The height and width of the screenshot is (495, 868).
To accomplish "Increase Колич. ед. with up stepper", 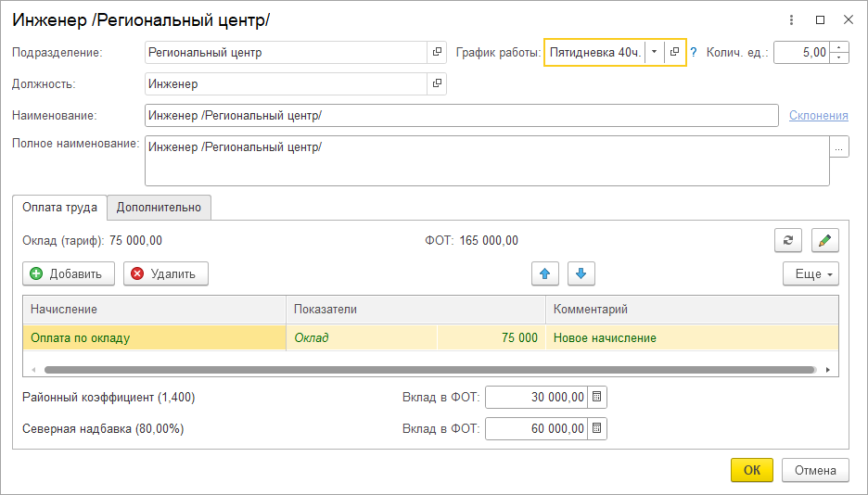I will coord(839,47).
